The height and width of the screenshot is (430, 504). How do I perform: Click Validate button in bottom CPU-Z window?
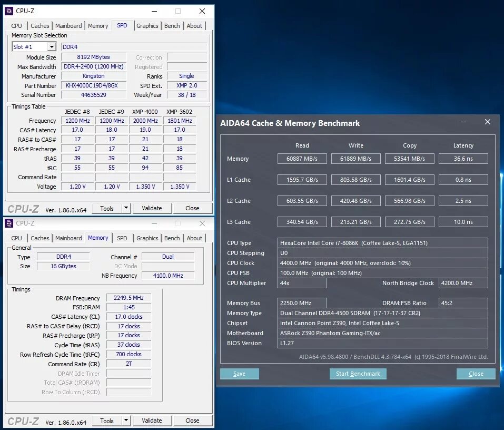[x=152, y=421]
